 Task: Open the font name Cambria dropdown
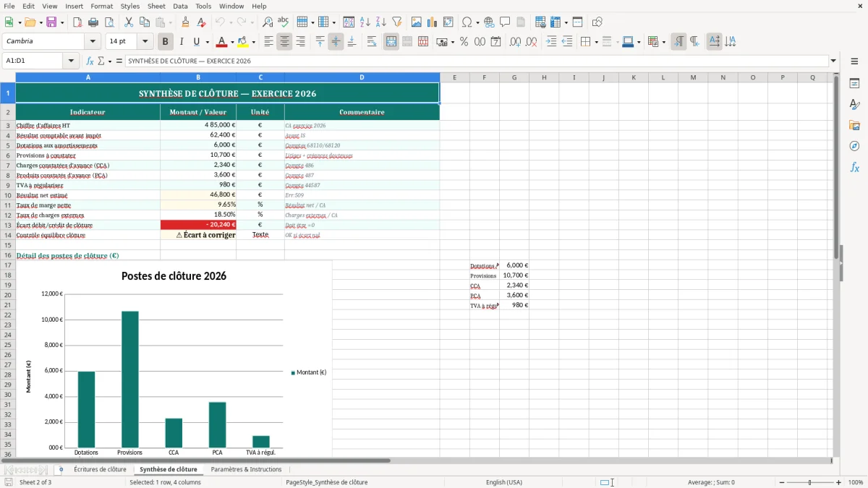coord(92,41)
